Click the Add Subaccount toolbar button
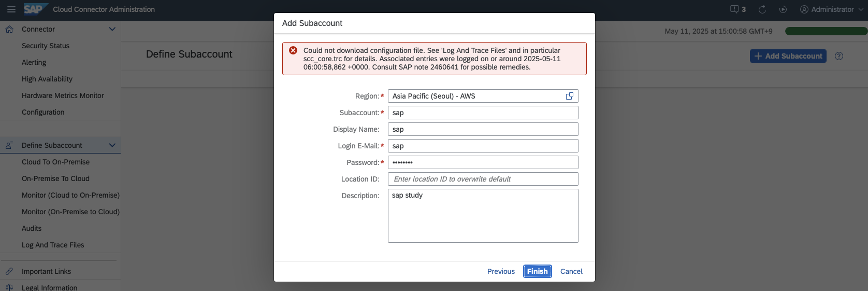The width and height of the screenshot is (868, 291). point(788,56)
